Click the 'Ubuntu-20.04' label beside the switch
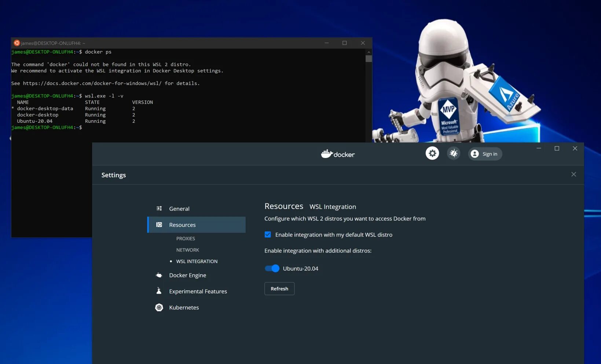Screen dimensions: 601x364 [301, 269]
